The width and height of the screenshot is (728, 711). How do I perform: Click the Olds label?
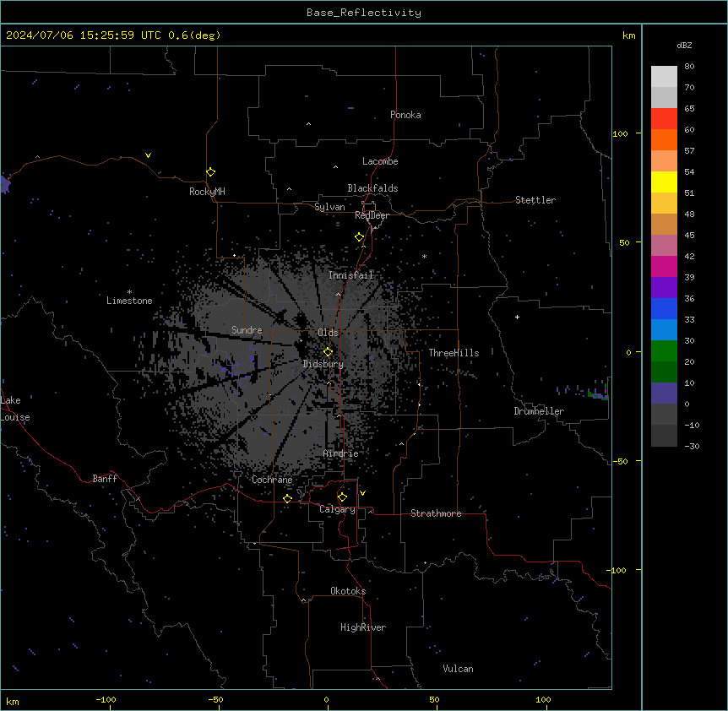(x=328, y=333)
